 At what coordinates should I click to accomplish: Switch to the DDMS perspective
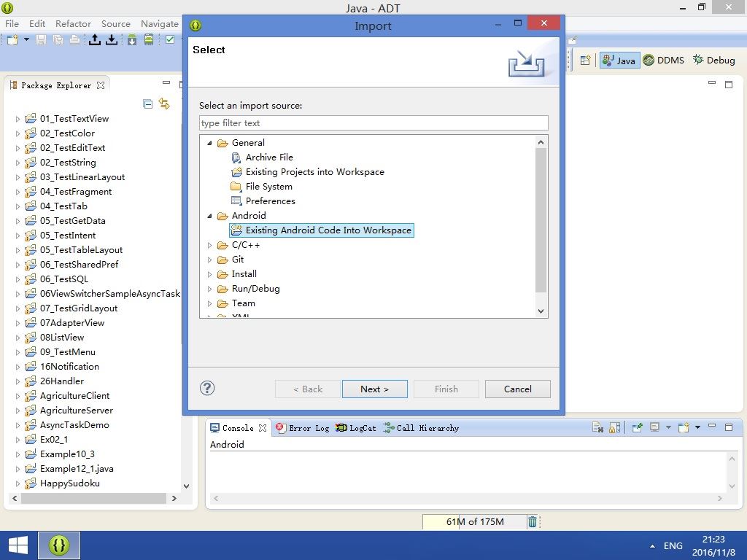[x=664, y=60]
